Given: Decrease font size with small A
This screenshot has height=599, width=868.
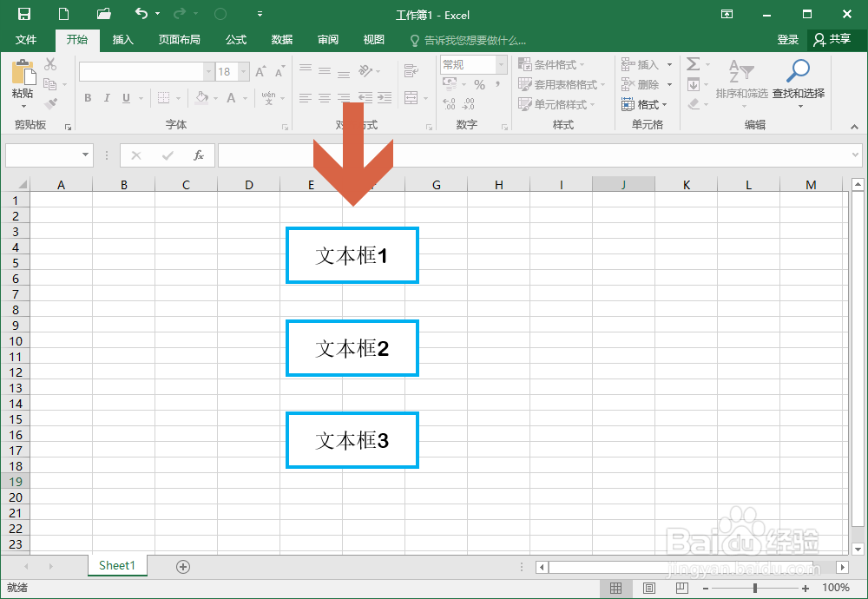Looking at the screenshot, I should (279, 72).
